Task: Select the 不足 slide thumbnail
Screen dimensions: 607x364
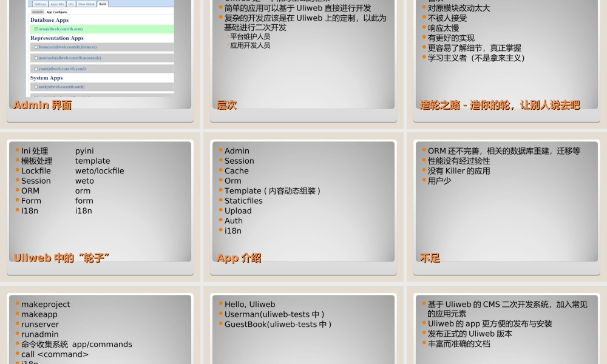Action: 506,206
